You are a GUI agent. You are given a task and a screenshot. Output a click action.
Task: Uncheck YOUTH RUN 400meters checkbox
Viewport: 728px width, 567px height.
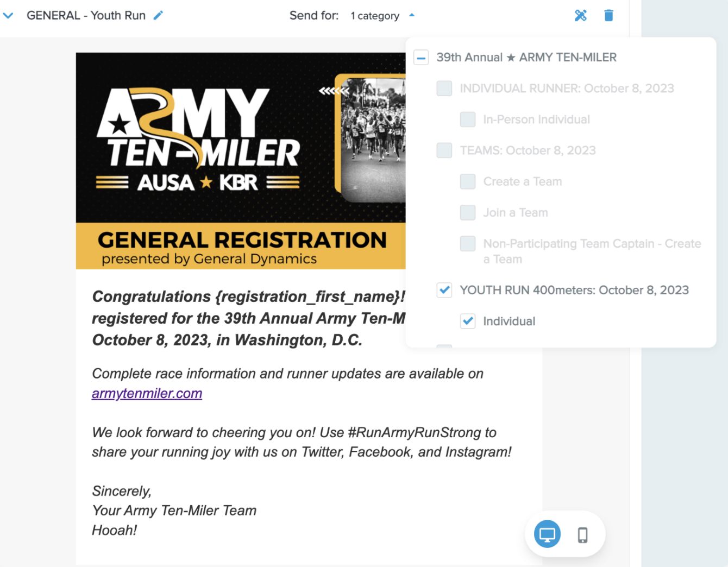(x=444, y=290)
